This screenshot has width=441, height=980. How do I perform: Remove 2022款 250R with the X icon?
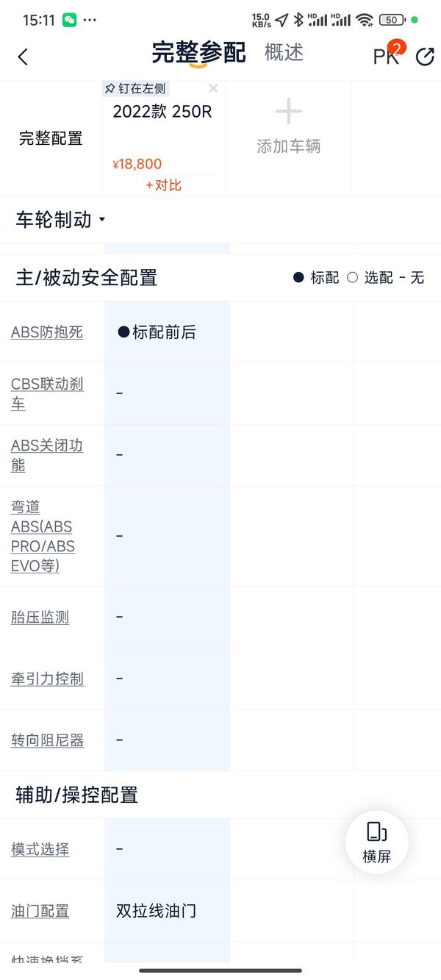coord(213,89)
